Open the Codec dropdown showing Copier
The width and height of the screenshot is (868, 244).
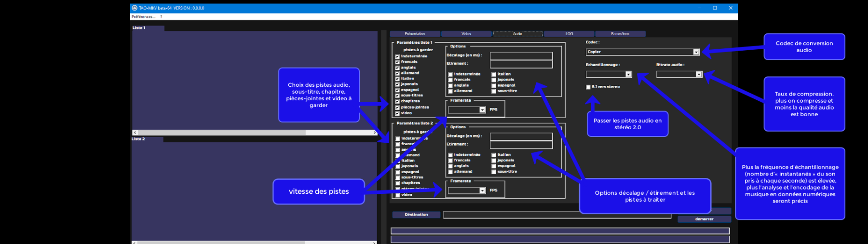click(696, 52)
